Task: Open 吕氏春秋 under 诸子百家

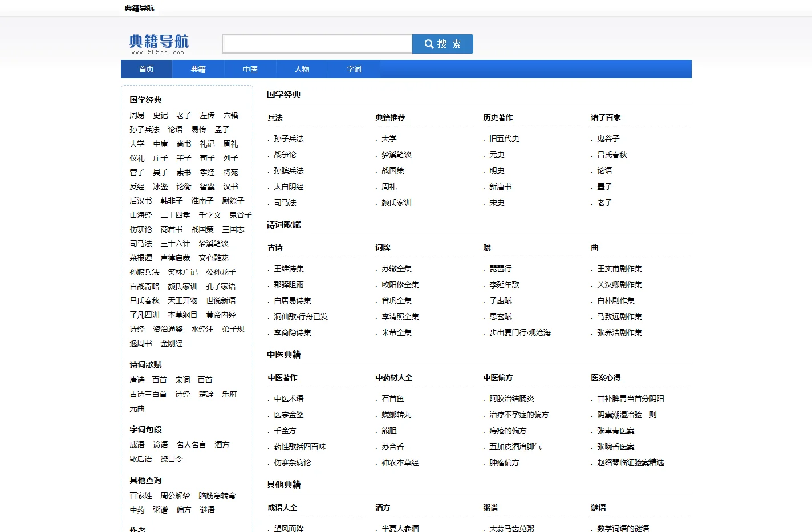Action: (612, 155)
